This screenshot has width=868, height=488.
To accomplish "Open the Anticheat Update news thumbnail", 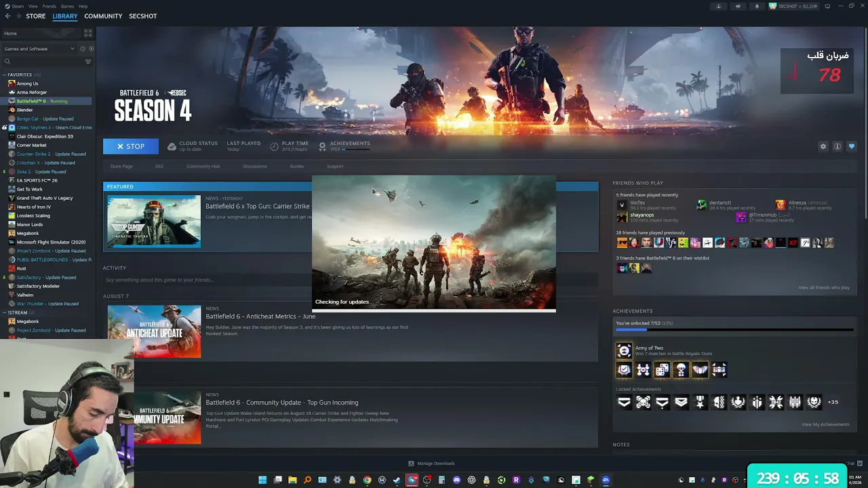I will 154,331.
